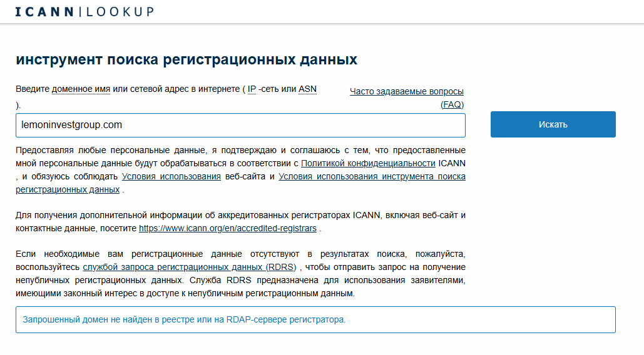Image resolution: width=644 pixels, height=355 pixels.
Task: Click the Искать search button
Action: coord(553,124)
